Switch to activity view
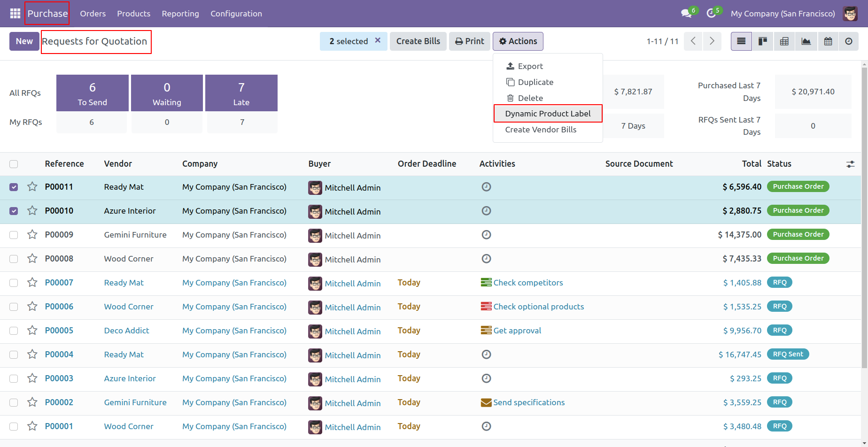 pyautogui.click(x=849, y=41)
